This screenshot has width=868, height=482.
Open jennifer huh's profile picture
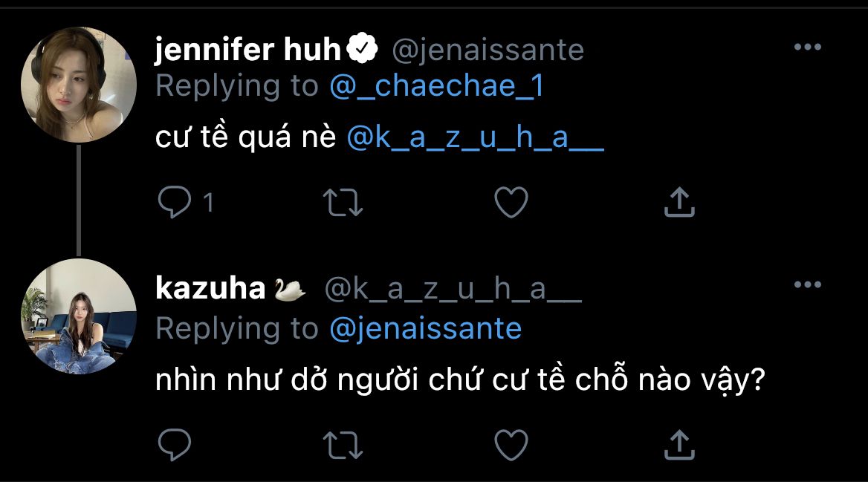click(x=79, y=85)
